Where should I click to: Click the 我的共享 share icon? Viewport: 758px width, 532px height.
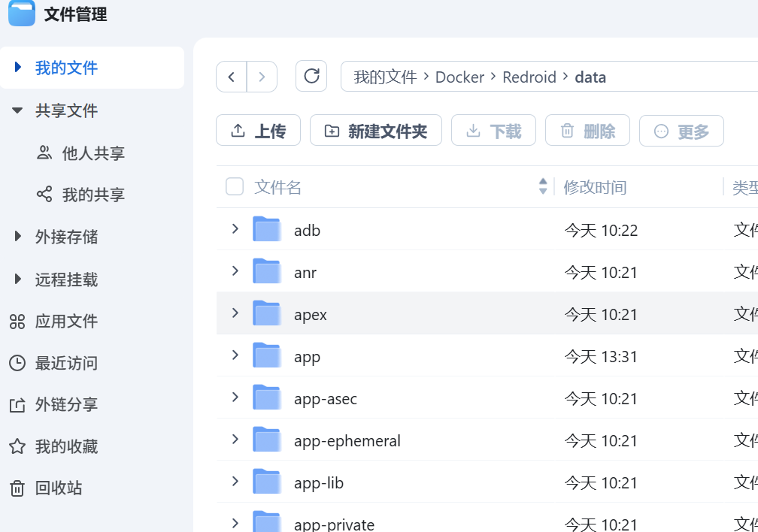coord(44,195)
